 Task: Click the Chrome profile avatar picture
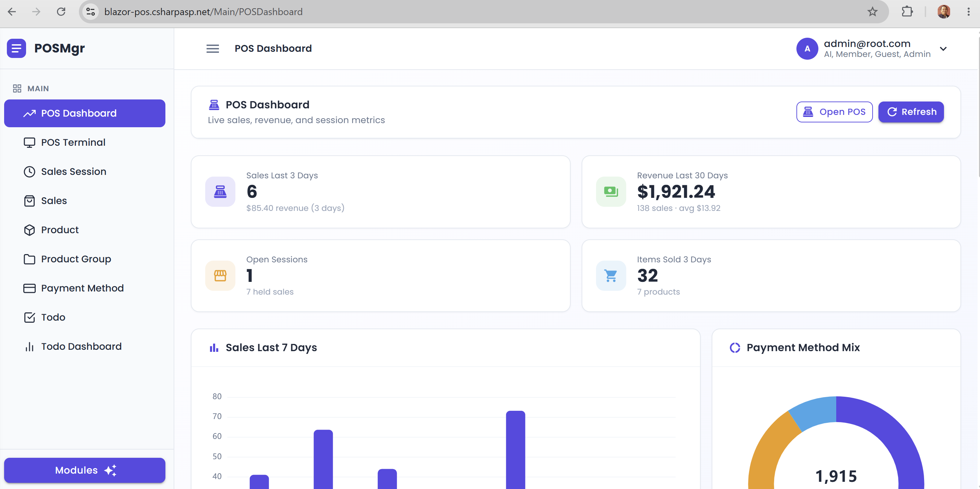(944, 12)
